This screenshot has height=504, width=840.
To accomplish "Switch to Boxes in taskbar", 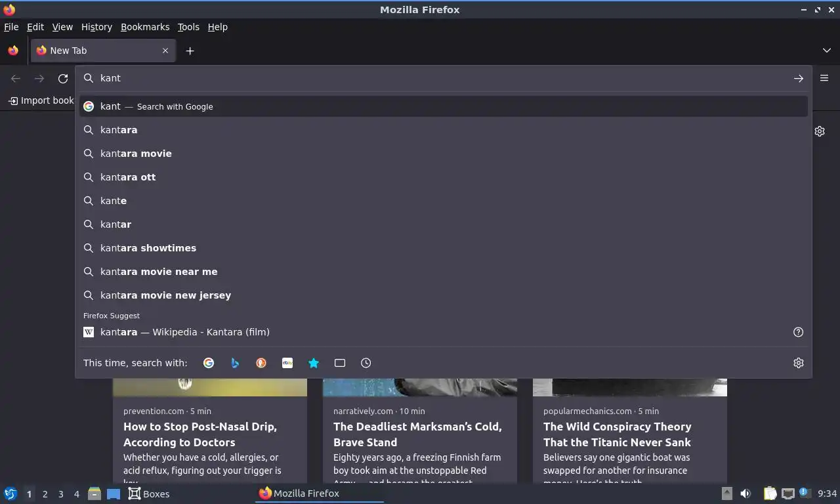I will 149,493.
